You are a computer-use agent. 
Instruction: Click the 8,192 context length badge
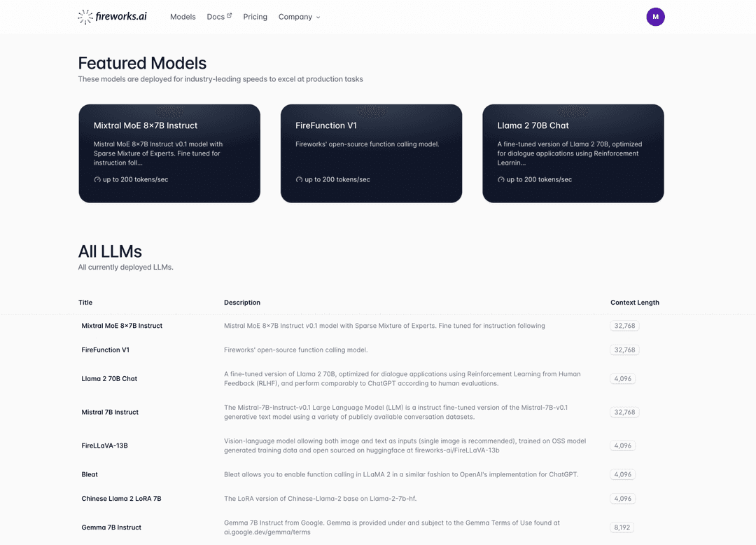pyautogui.click(x=622, y=527)
